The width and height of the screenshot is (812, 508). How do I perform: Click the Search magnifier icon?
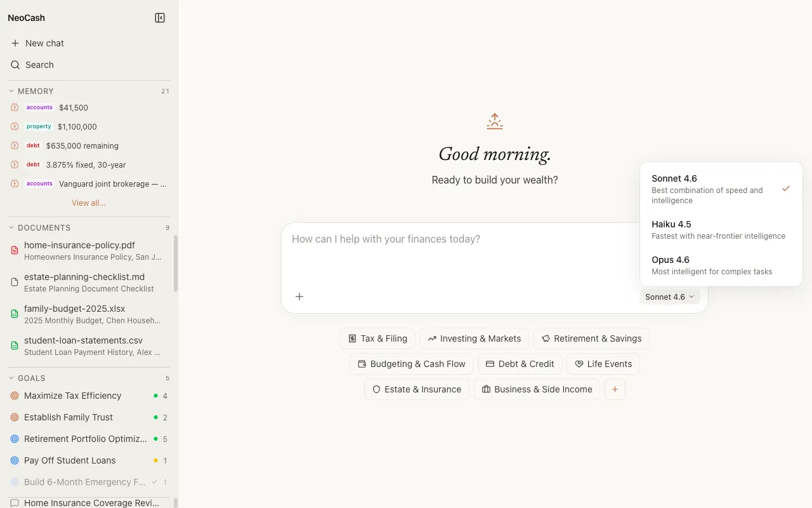[x=15, y=65]
